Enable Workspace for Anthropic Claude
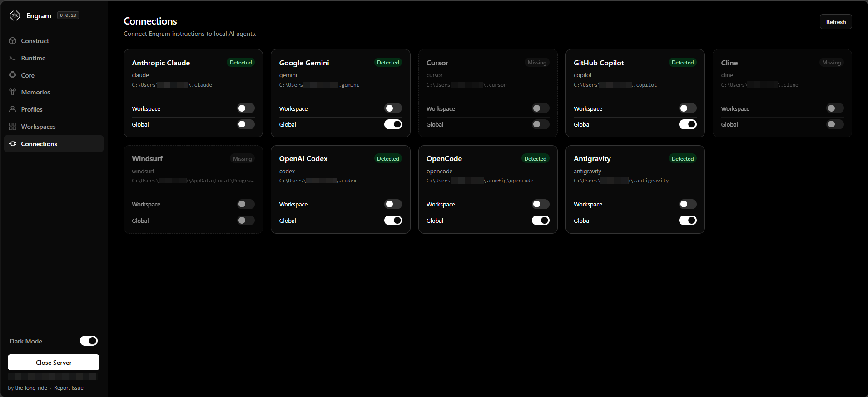Viewport: 868px width, 397px height. pyautogui.click(x=246, y=108)
